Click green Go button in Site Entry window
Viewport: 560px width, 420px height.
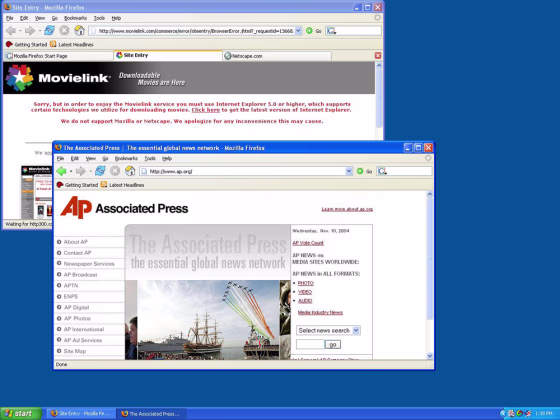pyautogui.click(x=314, y=31)
